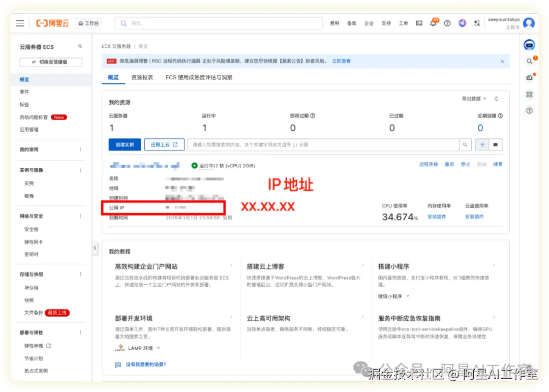The image size is (549, 392).
Task: Click the Aliyun logo
Action: pos(52,23)
